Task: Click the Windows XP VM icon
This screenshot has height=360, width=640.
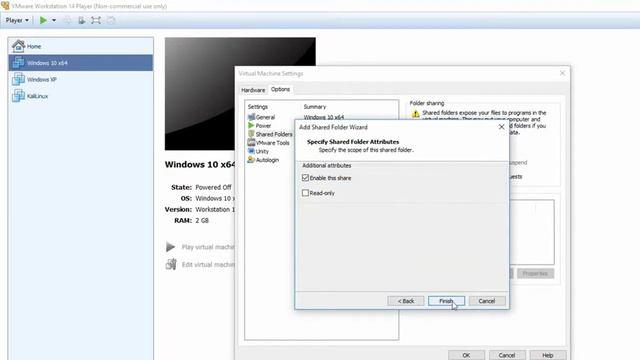Action: click(x=18, y=79)
